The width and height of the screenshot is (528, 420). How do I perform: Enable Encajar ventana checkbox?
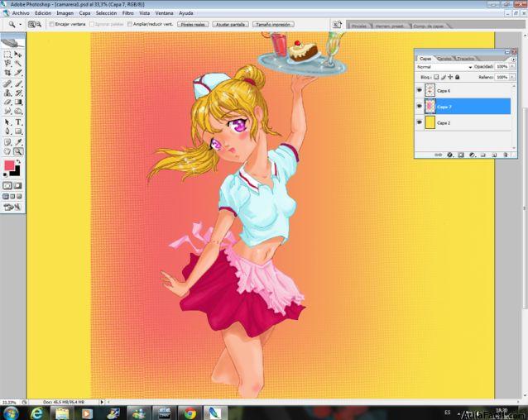pyautogui.click(x=52, y=24)
